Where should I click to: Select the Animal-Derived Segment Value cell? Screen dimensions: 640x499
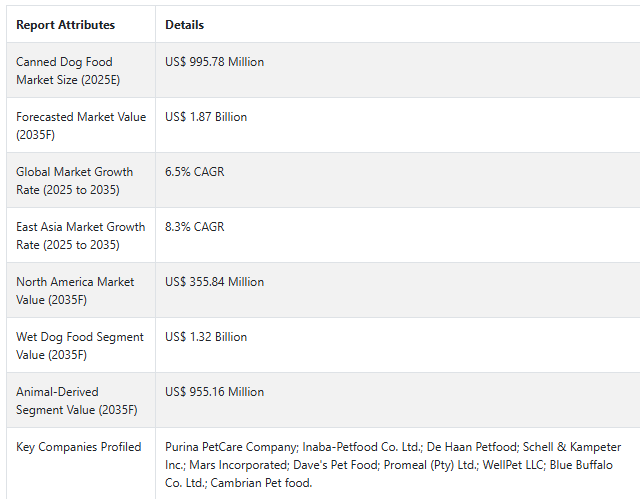point(76,401)
